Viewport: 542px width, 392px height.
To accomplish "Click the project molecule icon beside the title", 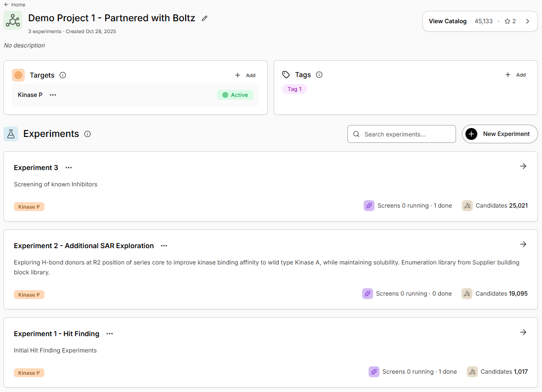I will [13, 20].
